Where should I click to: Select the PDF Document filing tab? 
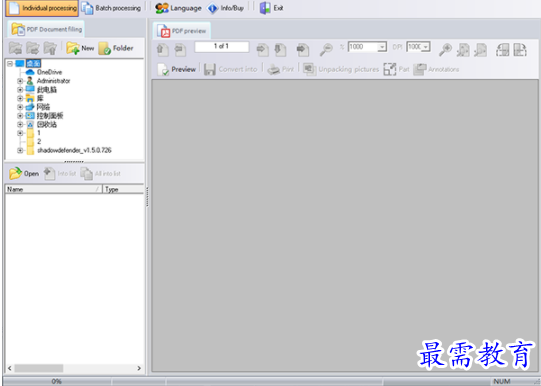click(46, 29)
